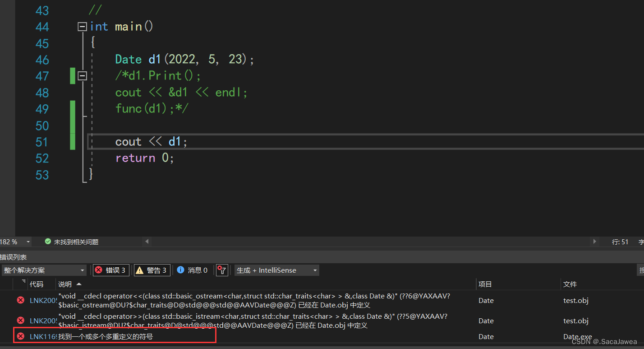
Task: Click the red error icon of operator>> row
Action: coord(20,321)
